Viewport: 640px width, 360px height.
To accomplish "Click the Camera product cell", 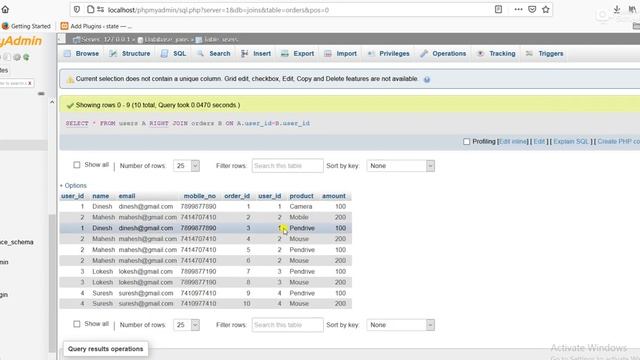I will [x=301, y=207].
